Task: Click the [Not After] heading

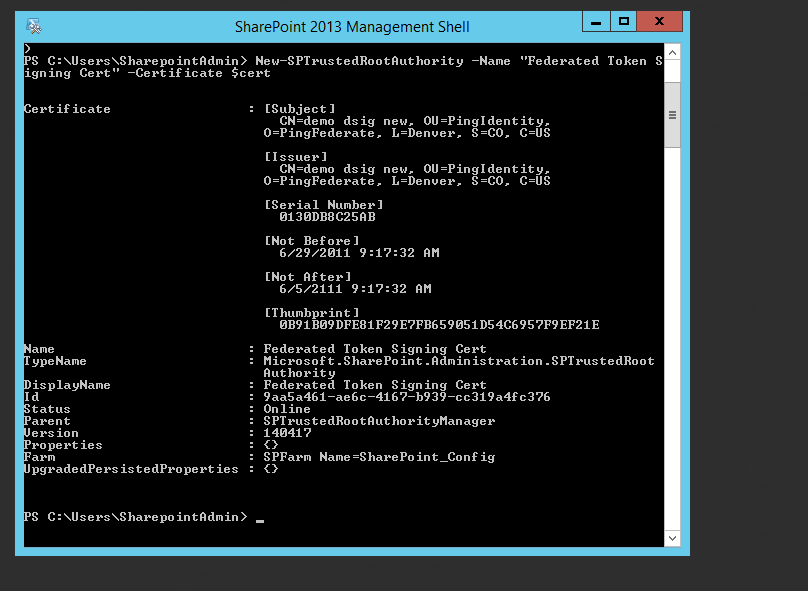Action: click(x=308, y=277)
